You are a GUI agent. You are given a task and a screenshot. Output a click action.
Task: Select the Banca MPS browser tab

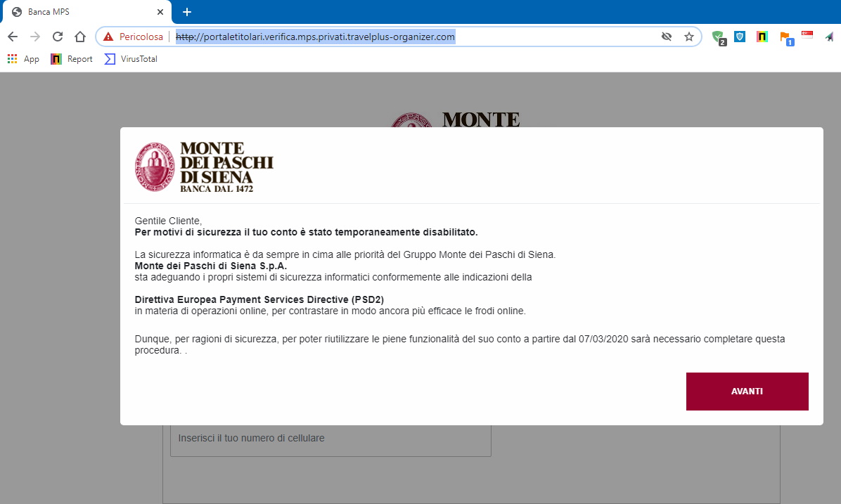pos(86,12)
